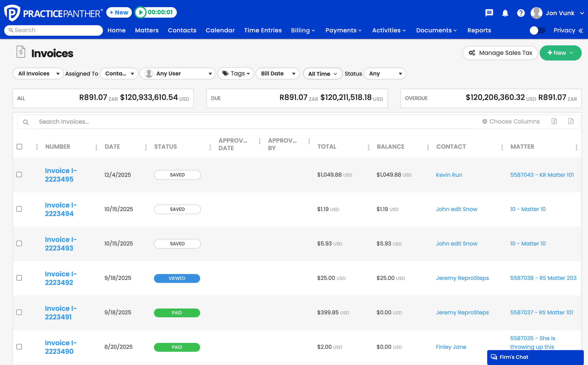Export invoices to PDF
This screenshot has width=588, height=365.
point(571,121)
